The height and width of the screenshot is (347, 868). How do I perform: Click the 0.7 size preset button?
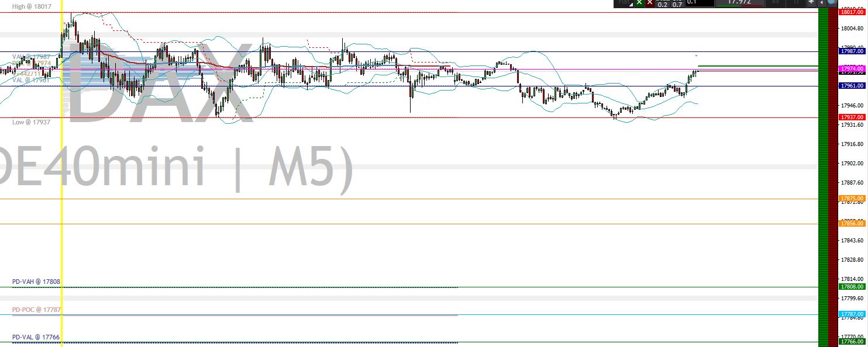click(677, 4)
